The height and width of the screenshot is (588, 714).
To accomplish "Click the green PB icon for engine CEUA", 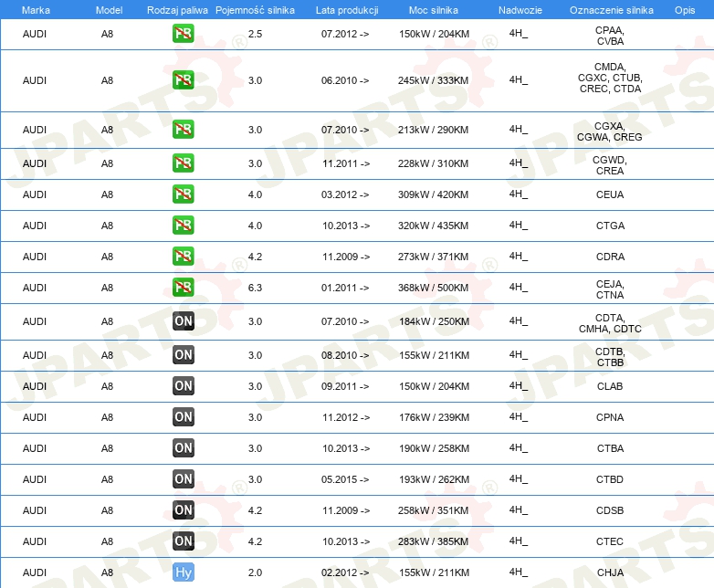I will [x=184, y=194].
